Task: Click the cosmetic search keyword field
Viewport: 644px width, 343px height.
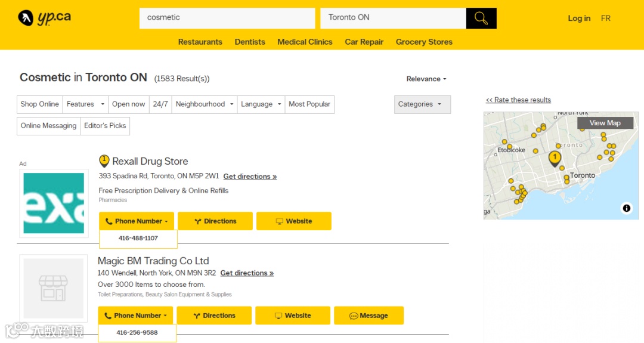Action: click(227, 18)
